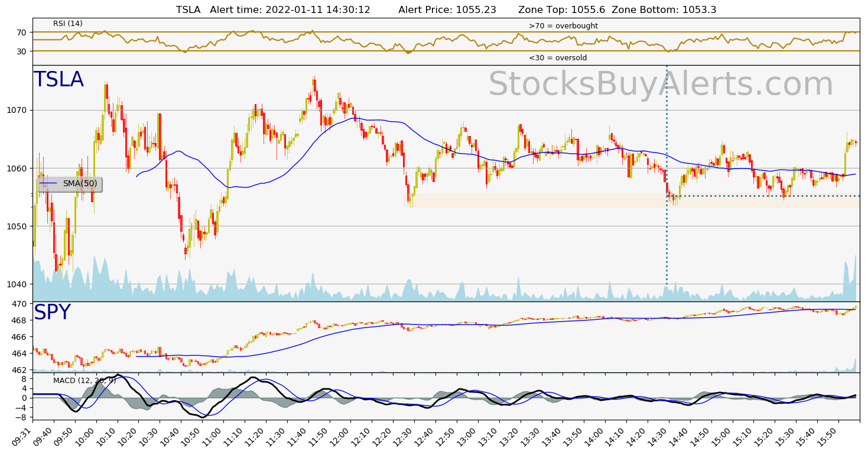The width and height of the screenshot is (868, 454).
Task: Click the horizontal dotted alert price line
Action: point(763,196)
